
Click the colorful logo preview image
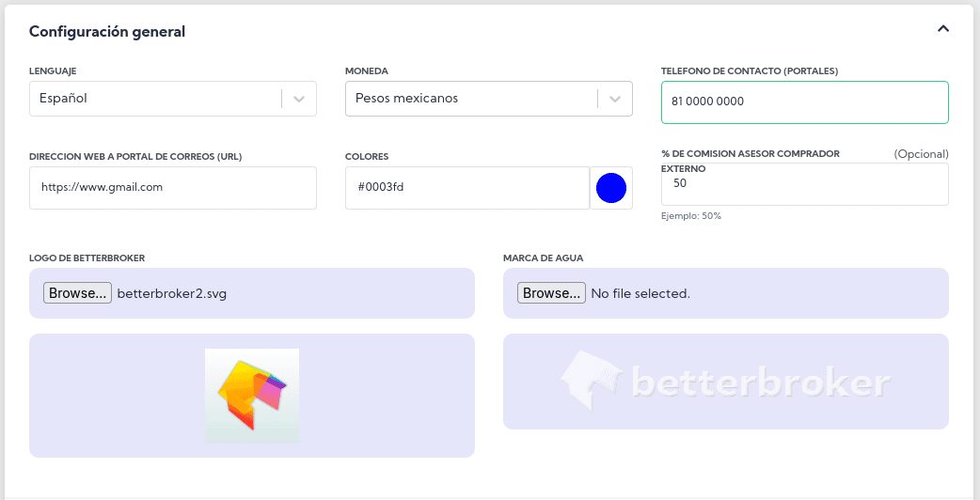click(252, 395)
